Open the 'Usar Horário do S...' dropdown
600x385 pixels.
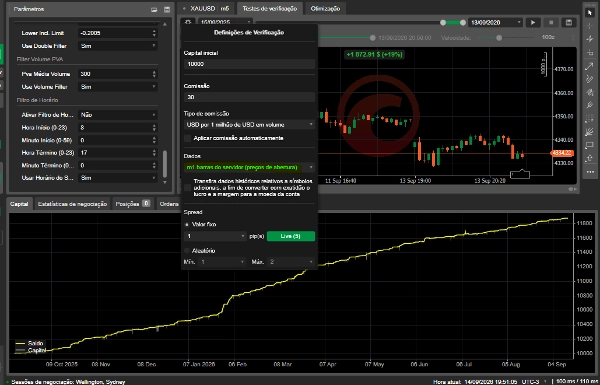tap(118, 178)
